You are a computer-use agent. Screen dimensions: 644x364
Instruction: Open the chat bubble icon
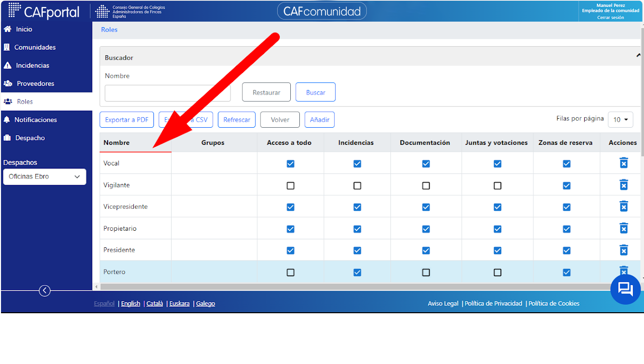(x=625, y=289)
